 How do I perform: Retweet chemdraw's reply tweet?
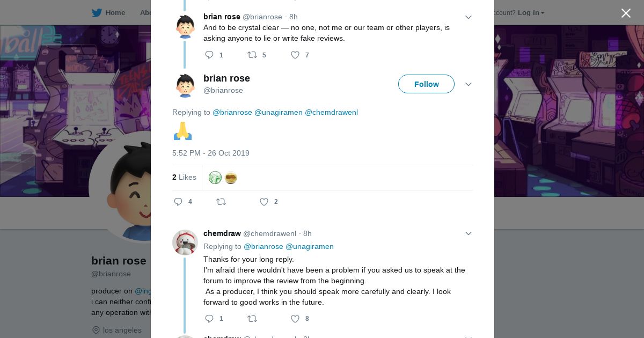coord(252,319)
